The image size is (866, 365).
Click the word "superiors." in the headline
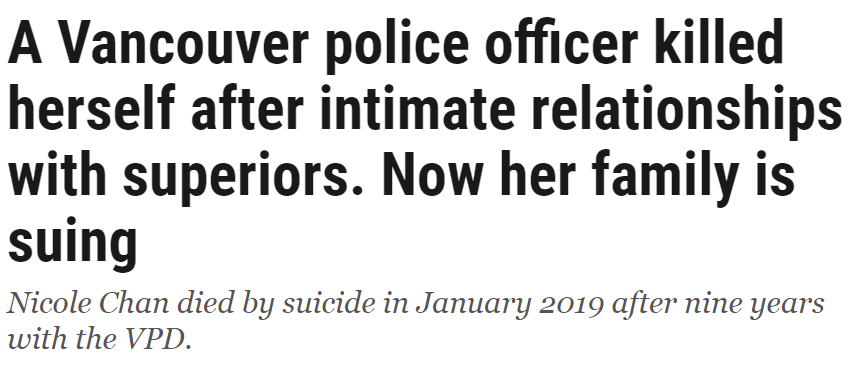point(243,177)
